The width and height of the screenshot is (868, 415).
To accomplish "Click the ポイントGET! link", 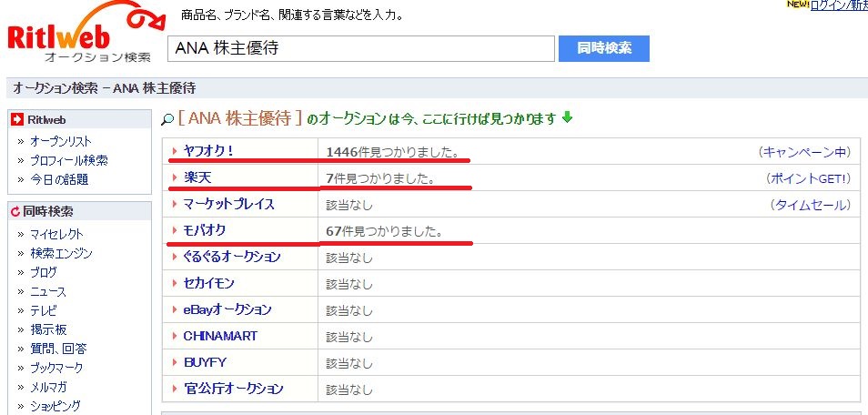I will [x=808, y=178].
